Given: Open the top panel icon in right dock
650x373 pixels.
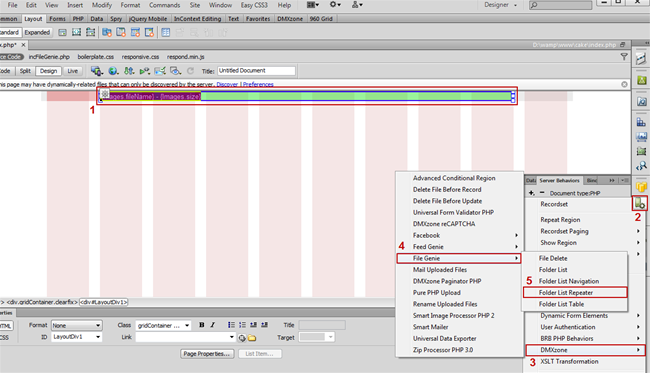Looking at the screenshot, I should coord(641,58).
